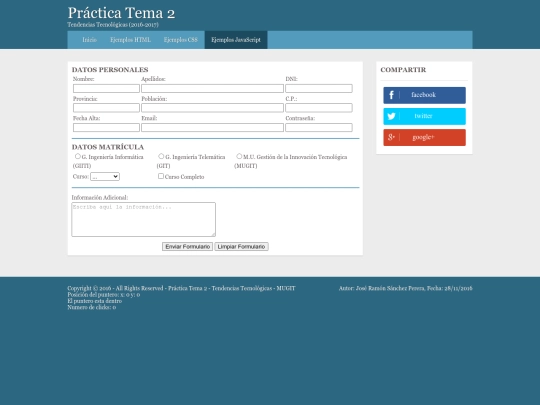Click the Twitter bird icon
The image size is (540, 405).
tap(391, 116)
